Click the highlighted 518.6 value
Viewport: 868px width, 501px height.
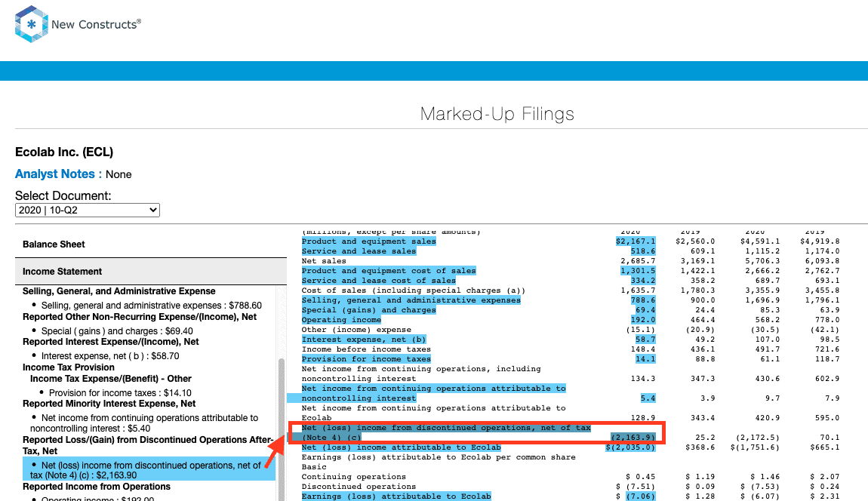[642, 251]
